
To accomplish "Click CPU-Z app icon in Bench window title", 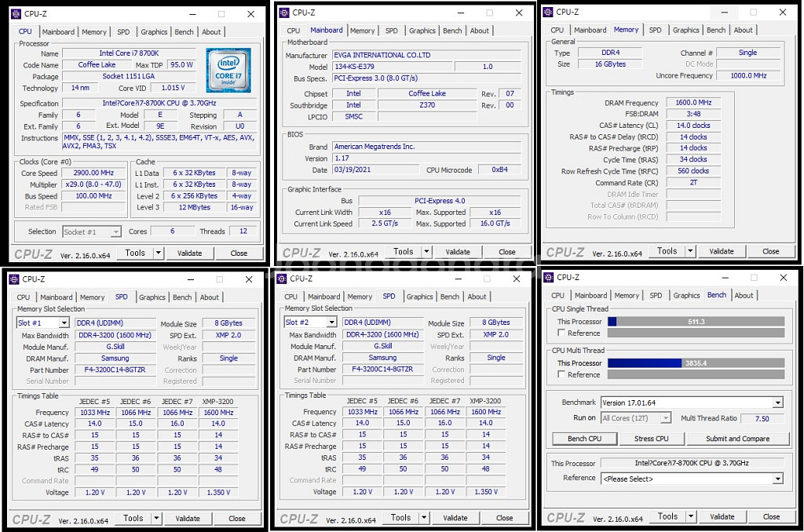I will point(549,277).
